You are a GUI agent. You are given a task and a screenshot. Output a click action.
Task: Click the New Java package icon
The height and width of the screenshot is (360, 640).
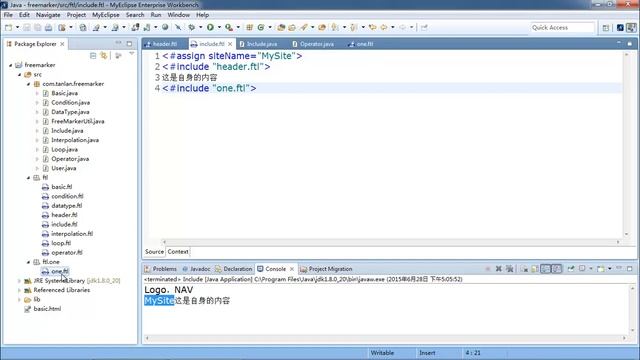[x=249, y=27]
